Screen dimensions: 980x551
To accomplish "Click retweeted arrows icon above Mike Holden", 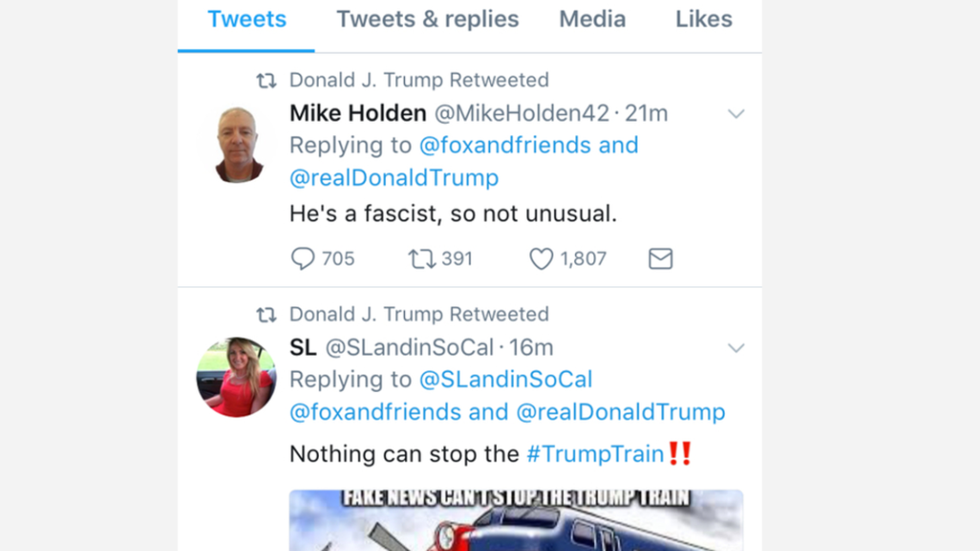I will point(266,81).
